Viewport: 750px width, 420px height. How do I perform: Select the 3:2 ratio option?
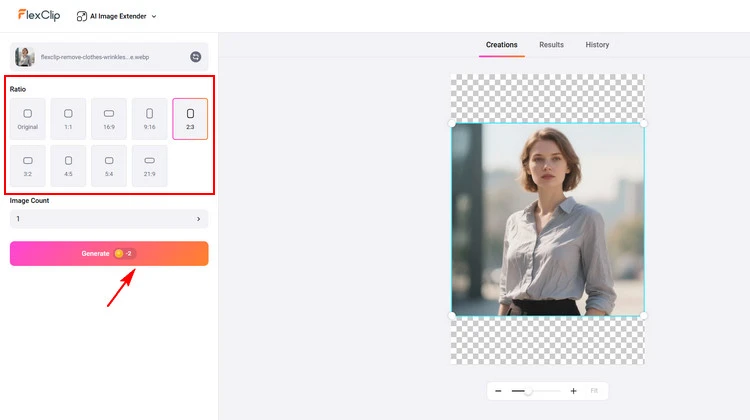click(x=28, y=166)
